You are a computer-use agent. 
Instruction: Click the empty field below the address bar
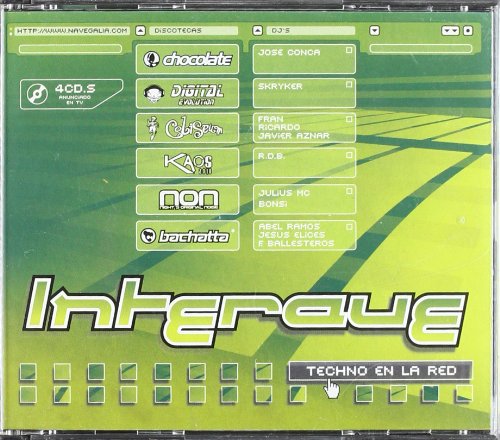[70, 49]
